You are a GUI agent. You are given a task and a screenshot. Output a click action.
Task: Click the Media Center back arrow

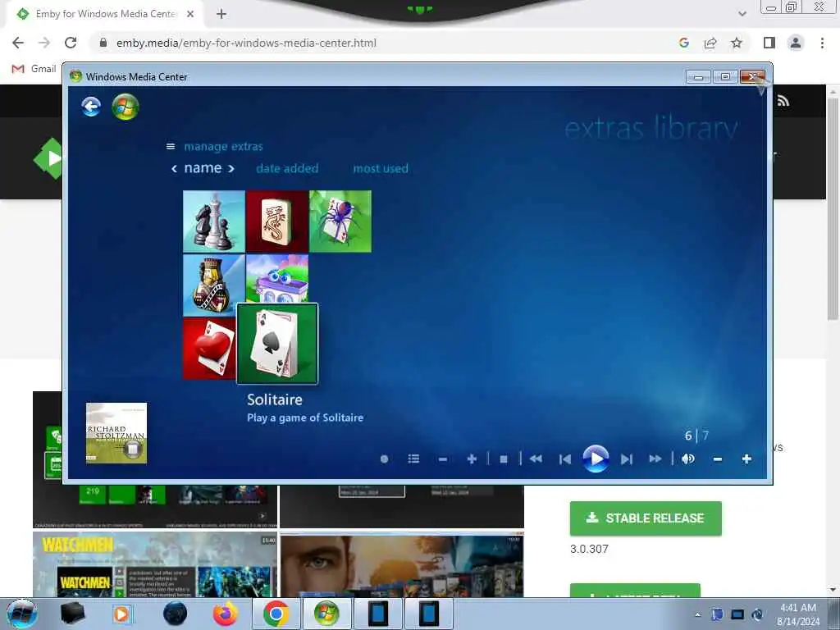[x=91, y=106]
